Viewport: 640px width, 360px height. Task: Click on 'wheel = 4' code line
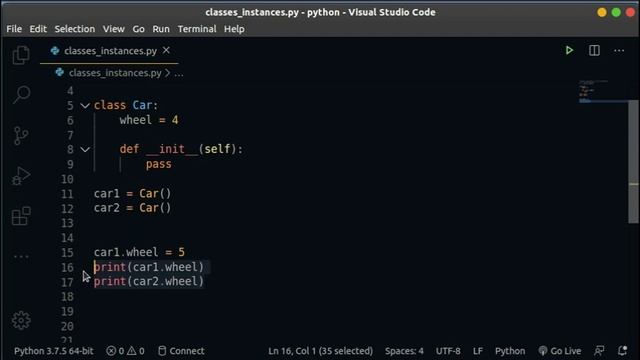149,120
